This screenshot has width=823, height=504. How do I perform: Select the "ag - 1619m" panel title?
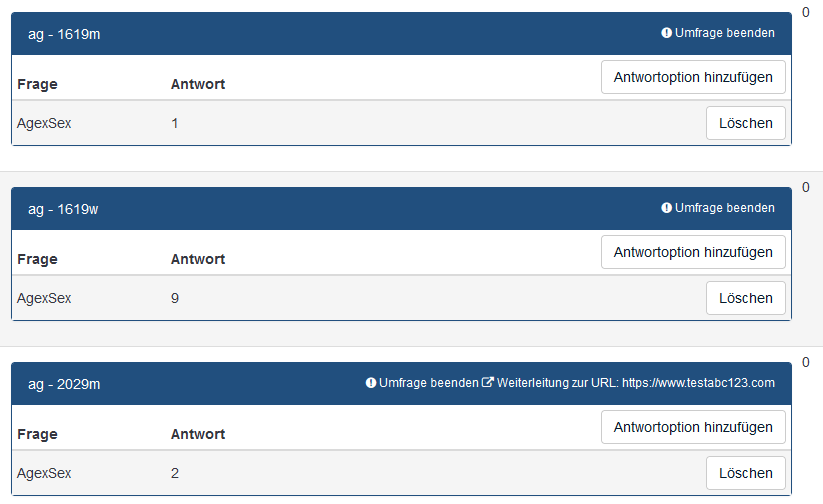tap(64, 34)
